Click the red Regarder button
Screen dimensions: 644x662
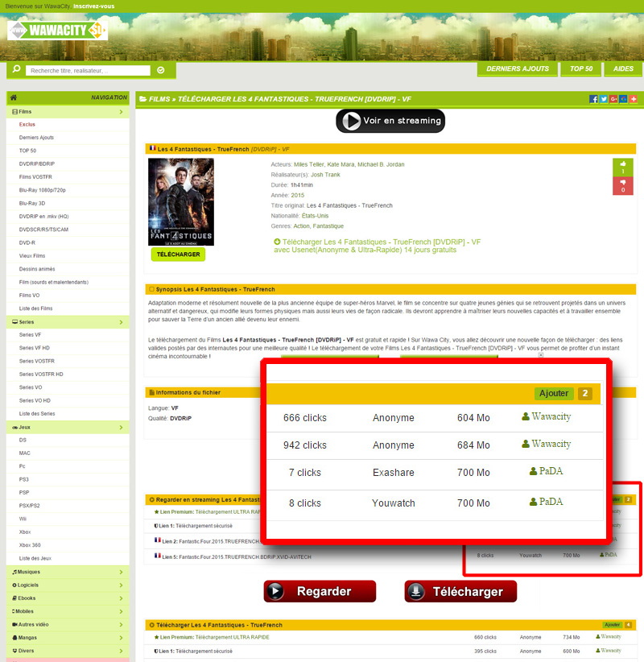point(320,591)
